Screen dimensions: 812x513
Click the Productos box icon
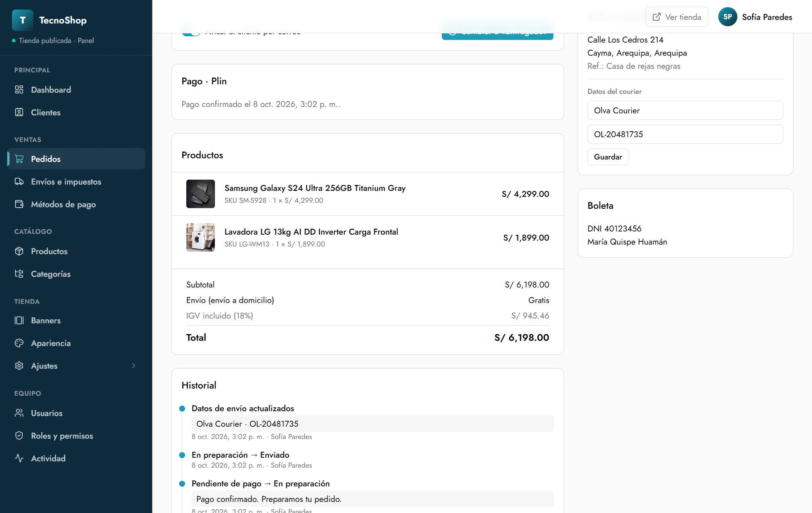[19, 251]
